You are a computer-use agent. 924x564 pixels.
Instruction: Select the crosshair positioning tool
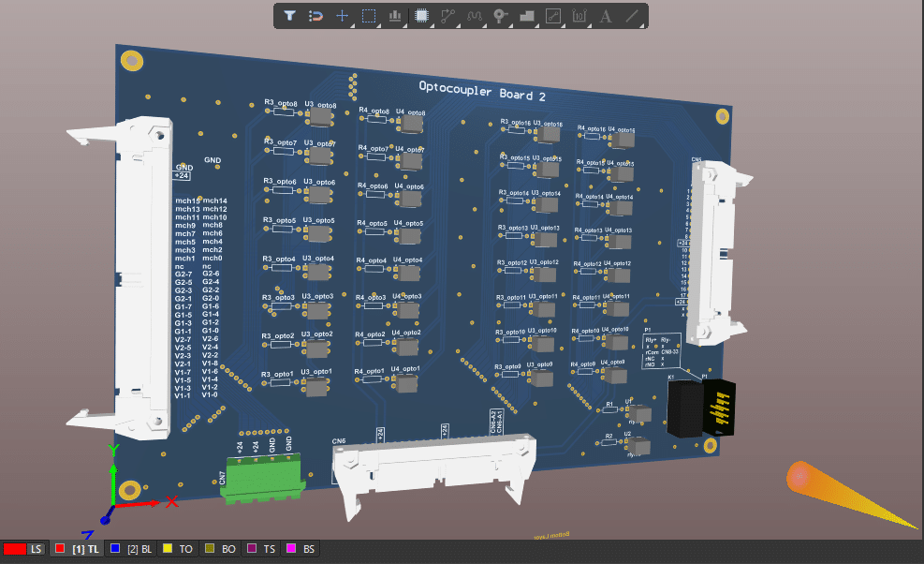[x=342, y=16]
